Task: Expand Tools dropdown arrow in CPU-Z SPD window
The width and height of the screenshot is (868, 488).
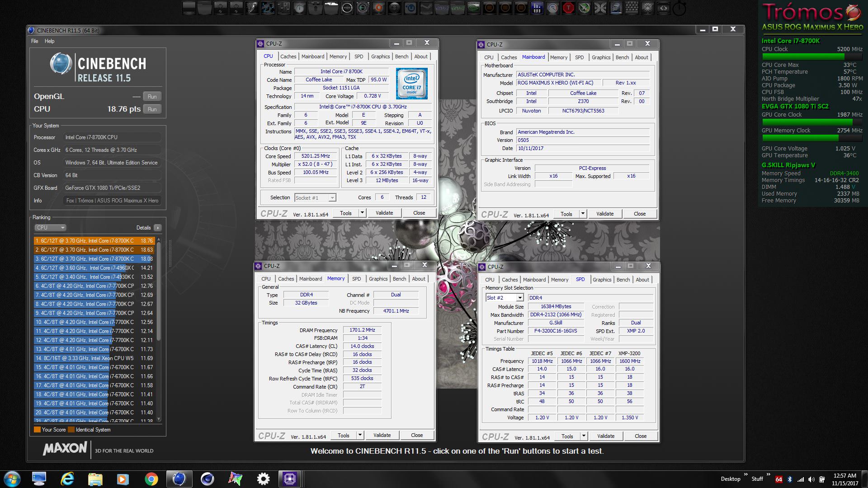Action: [584, 436]
